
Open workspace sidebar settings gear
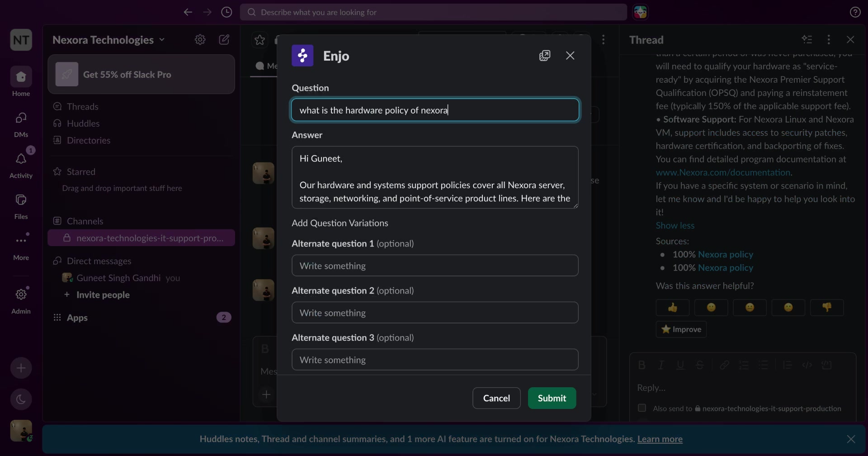tap(200, 40)
